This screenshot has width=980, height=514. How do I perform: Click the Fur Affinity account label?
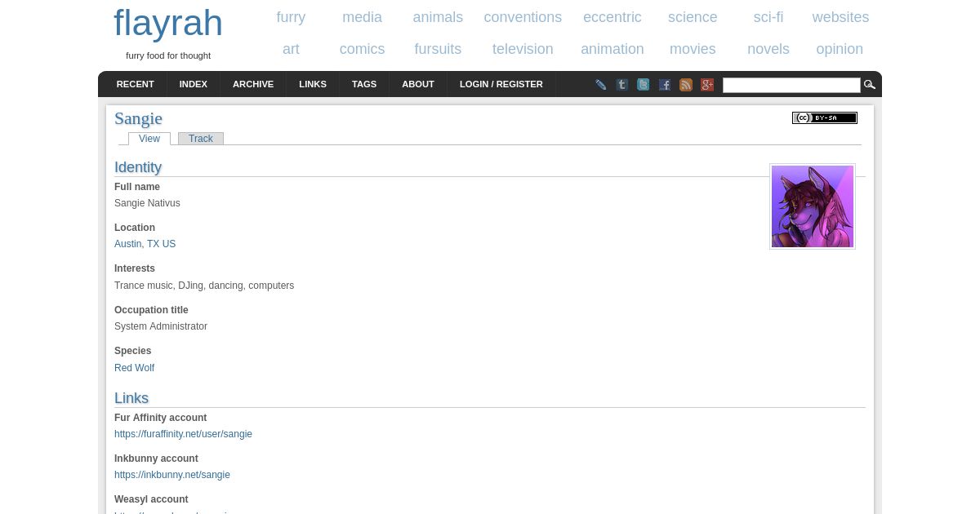click(x=160, y=418)
